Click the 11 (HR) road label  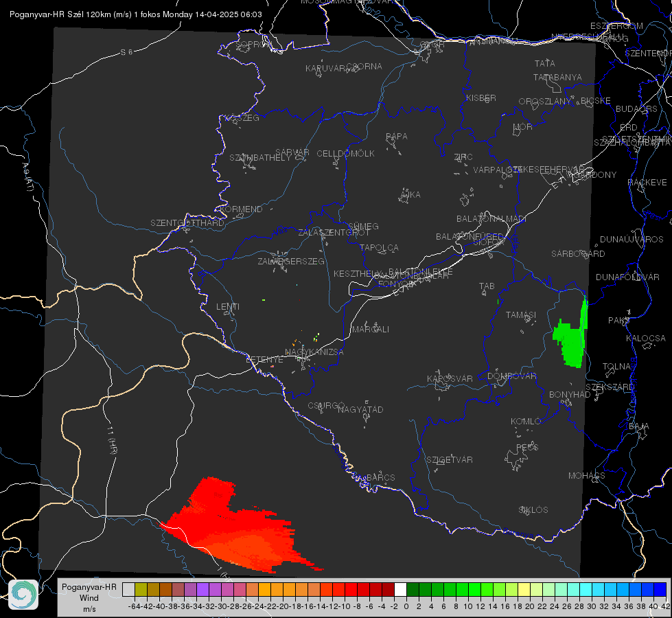113,440
